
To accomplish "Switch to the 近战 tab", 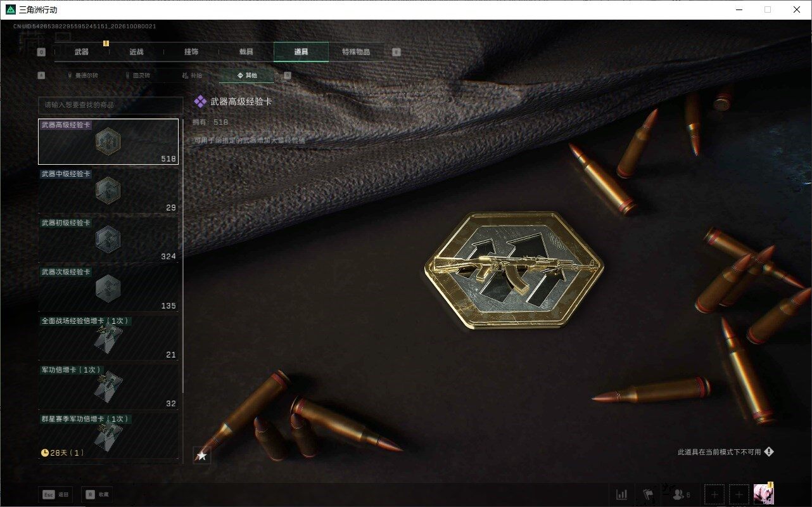I will [136, 52].
